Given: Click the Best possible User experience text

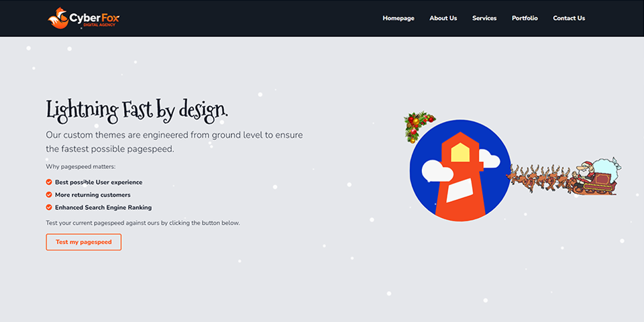Looking at the screenshot, I should [99, 182].
